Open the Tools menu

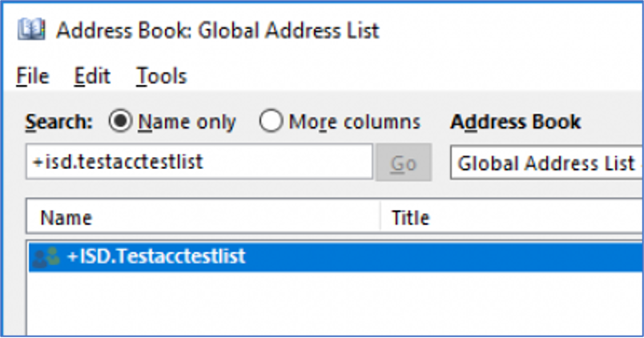[162, 76]
